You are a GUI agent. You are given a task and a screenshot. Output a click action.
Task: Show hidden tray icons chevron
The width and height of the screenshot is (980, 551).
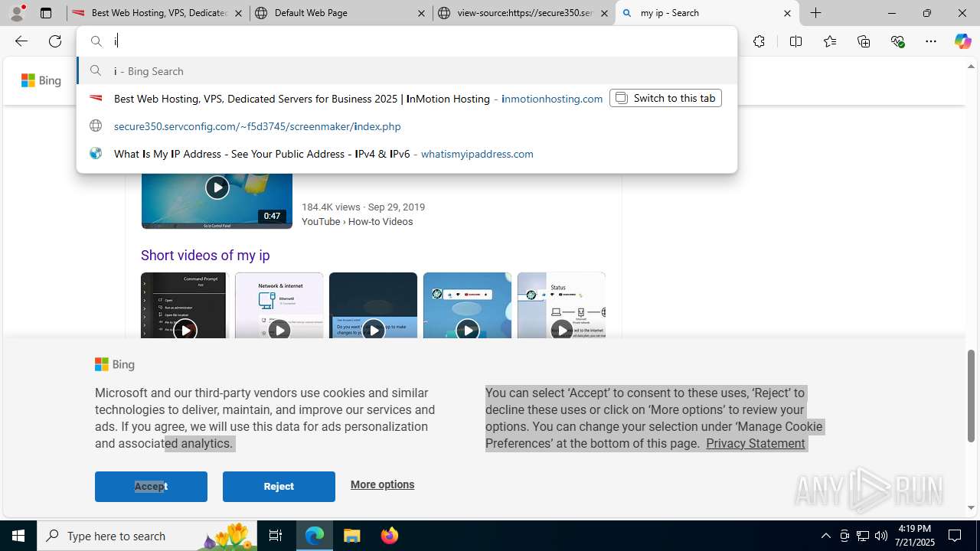[825, 536]
